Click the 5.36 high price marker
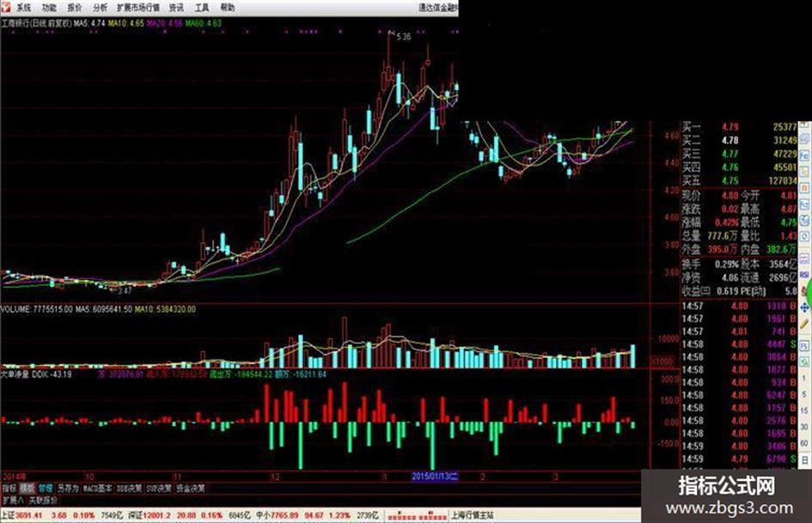 pos(403,37)
